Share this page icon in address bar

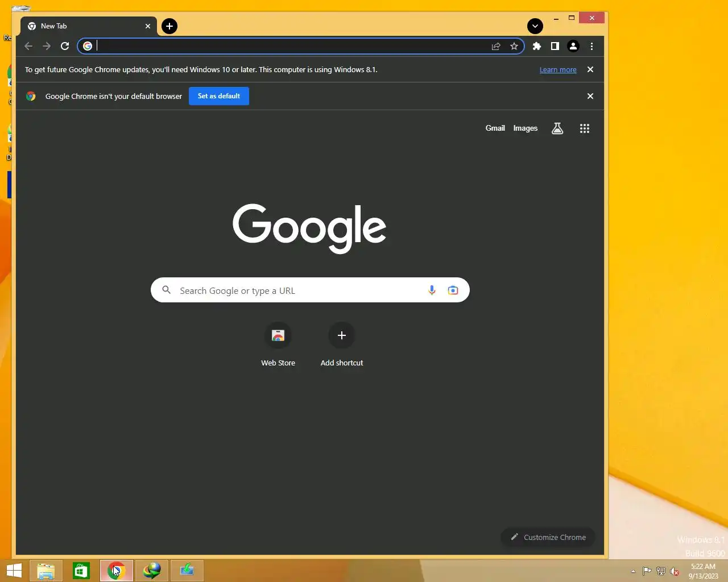(496, 46)
